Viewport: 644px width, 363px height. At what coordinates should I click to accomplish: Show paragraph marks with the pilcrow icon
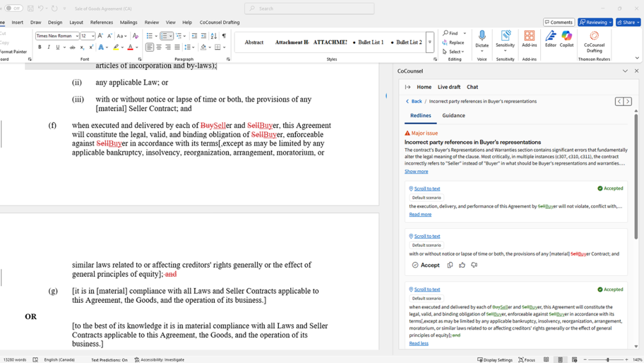224,36
